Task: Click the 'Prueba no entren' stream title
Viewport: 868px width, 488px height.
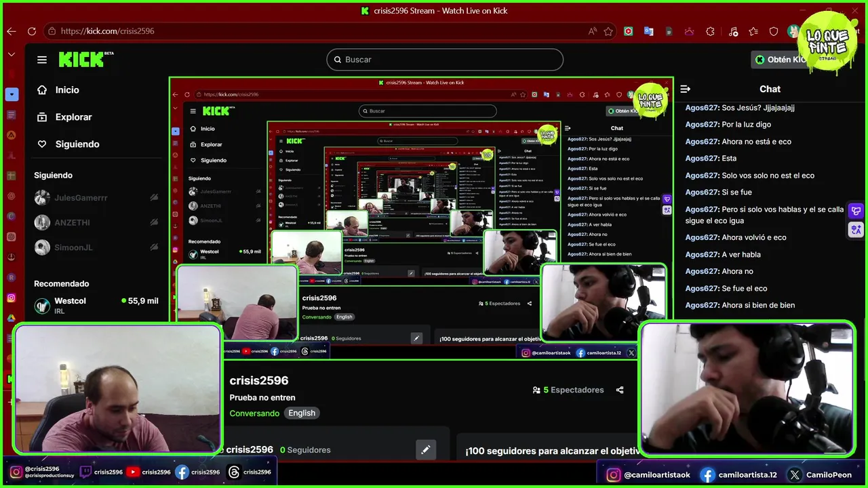Action: coord(262,398)
